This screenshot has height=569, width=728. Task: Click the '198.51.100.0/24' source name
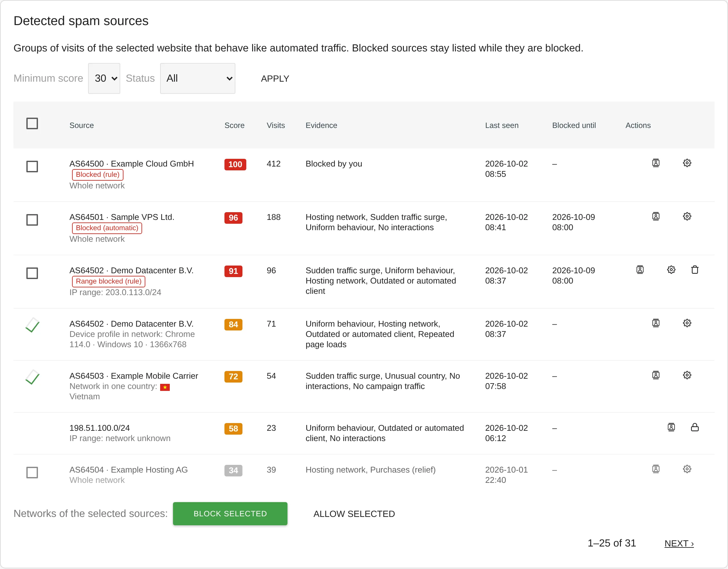click(100, 428)
